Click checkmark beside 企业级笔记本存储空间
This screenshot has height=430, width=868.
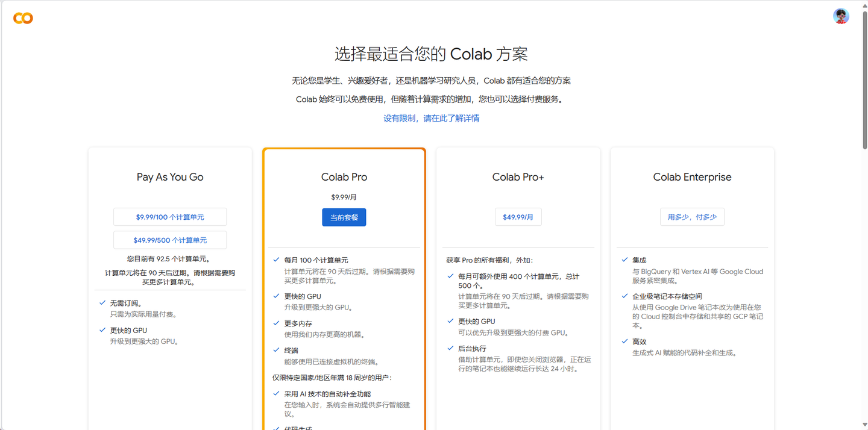[x=624, y=296]
